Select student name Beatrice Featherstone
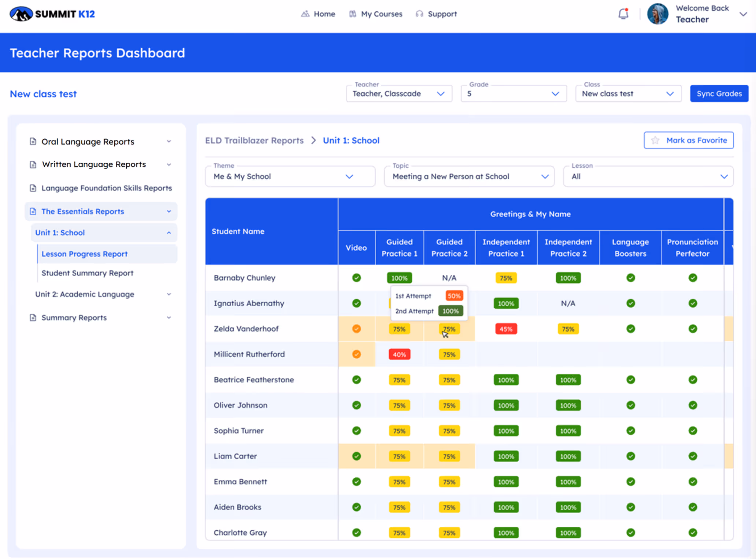The height and width of the screenshot is (559, 756). pyautogui.click(x=254, y=380)
